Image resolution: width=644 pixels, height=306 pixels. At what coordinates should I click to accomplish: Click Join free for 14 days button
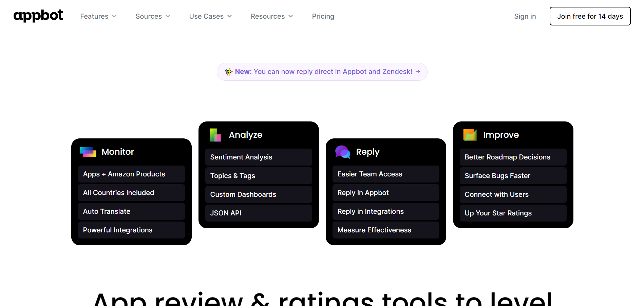point(590,16)
